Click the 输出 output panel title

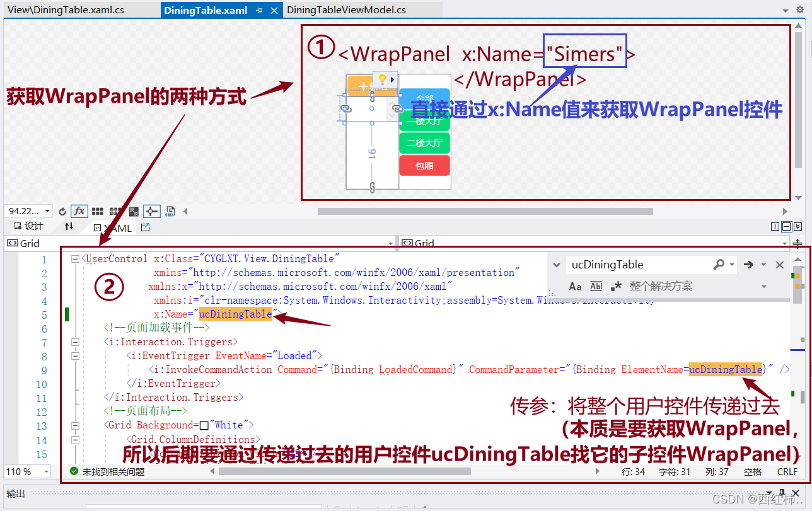tap(16, 493)
